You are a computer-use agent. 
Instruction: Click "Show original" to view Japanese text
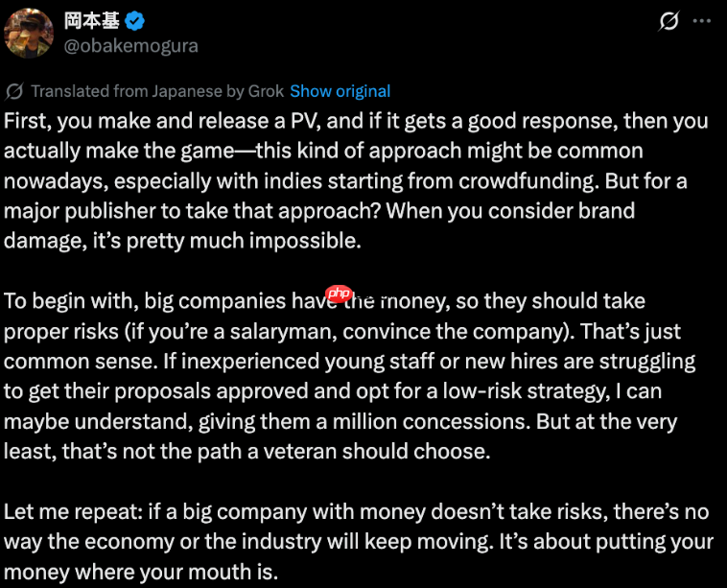[x=340, y=91]
